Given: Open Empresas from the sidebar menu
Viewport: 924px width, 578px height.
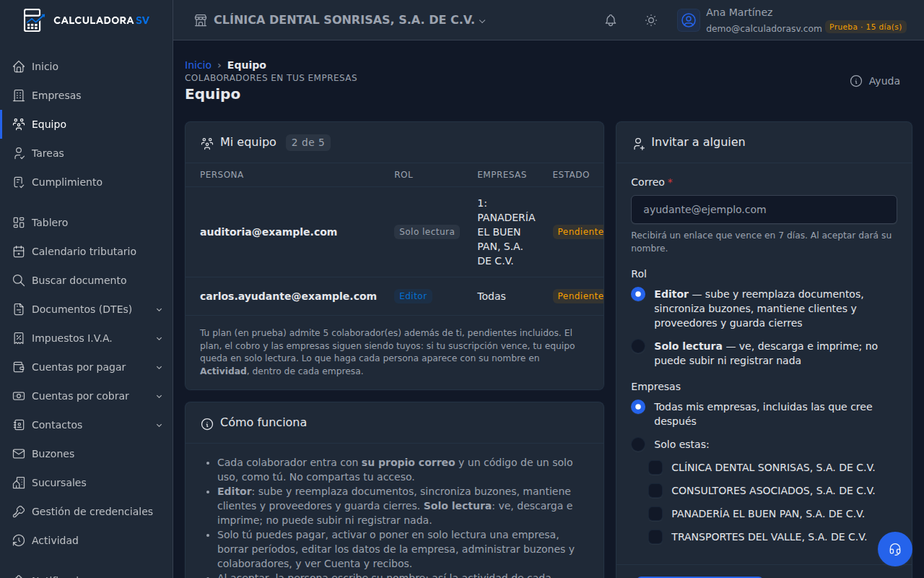Looking at the screenshot, I should [87, 95].
